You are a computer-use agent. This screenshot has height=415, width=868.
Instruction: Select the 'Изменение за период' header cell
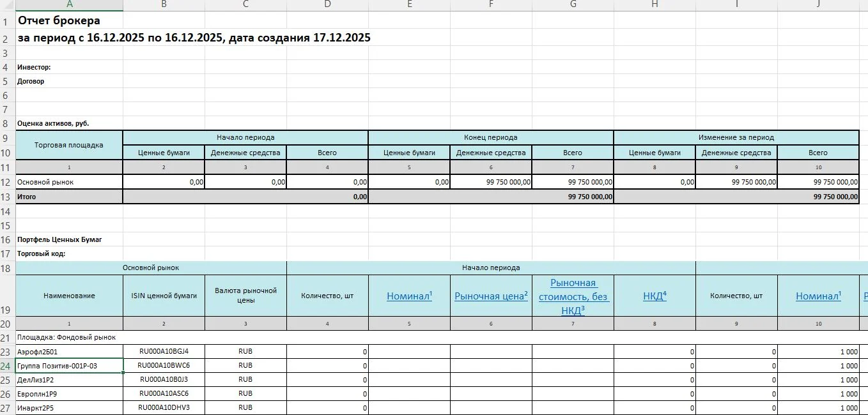(736, 137)
